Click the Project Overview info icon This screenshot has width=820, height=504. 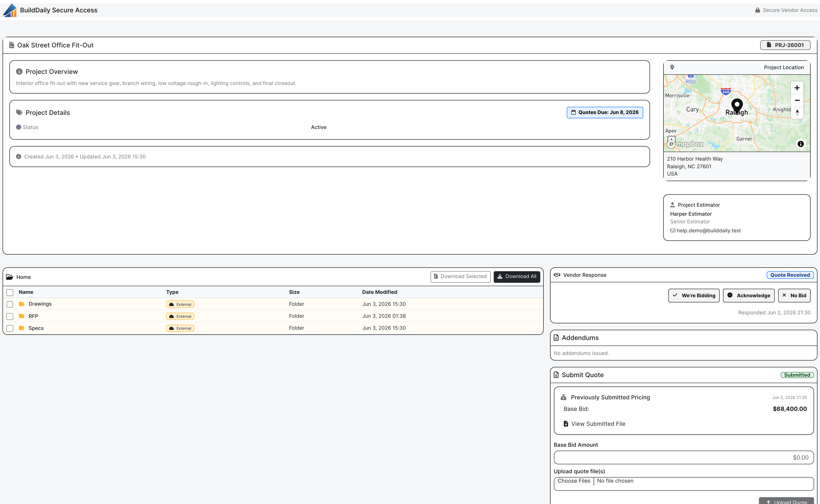tap(19, 72)
